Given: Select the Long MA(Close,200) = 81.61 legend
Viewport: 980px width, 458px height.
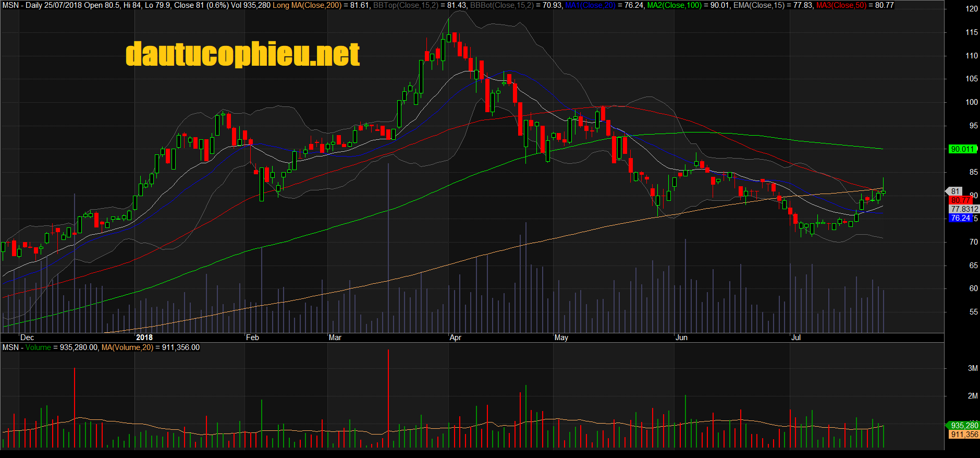Looking at the screenshot, I should 322,5.
